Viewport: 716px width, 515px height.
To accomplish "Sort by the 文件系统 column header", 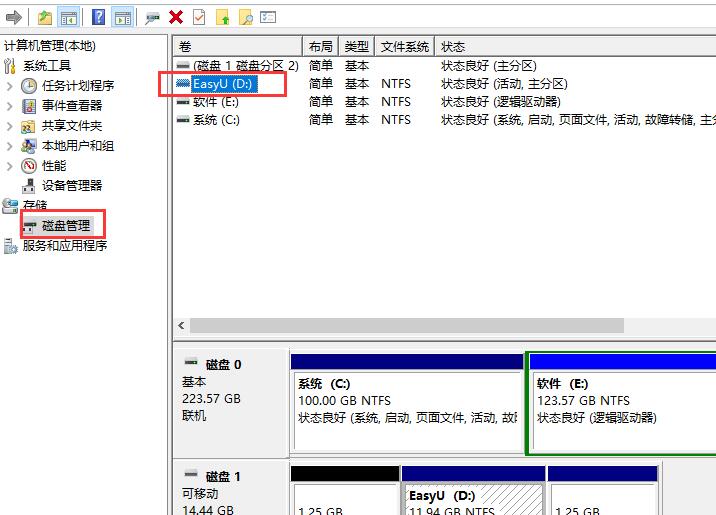I will 405,47.
